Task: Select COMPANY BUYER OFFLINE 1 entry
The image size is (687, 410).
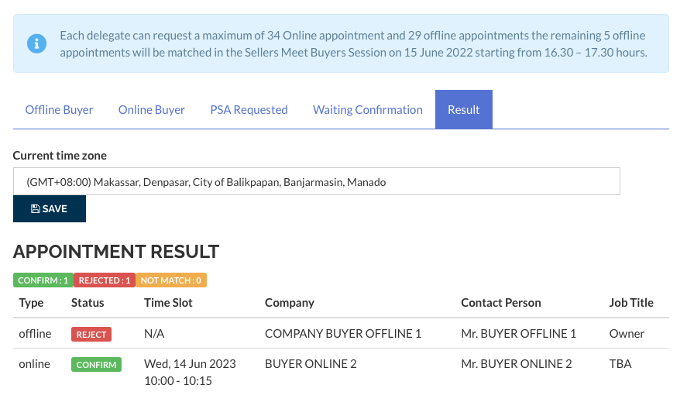Action: point(343,334)
